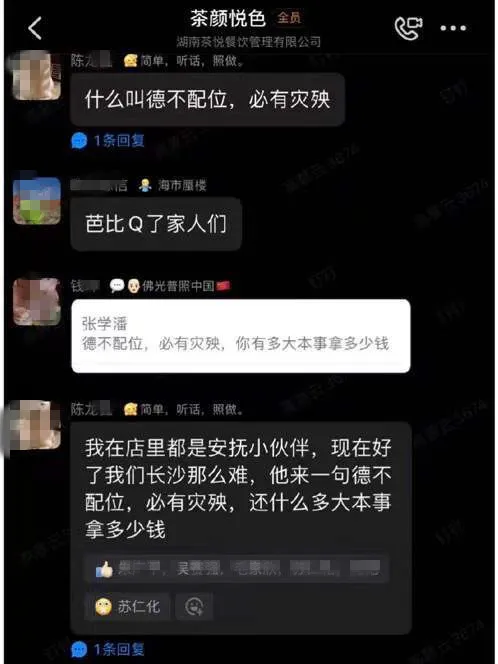Select the 芭比Q了家人们 message bubble

(156, 224)
